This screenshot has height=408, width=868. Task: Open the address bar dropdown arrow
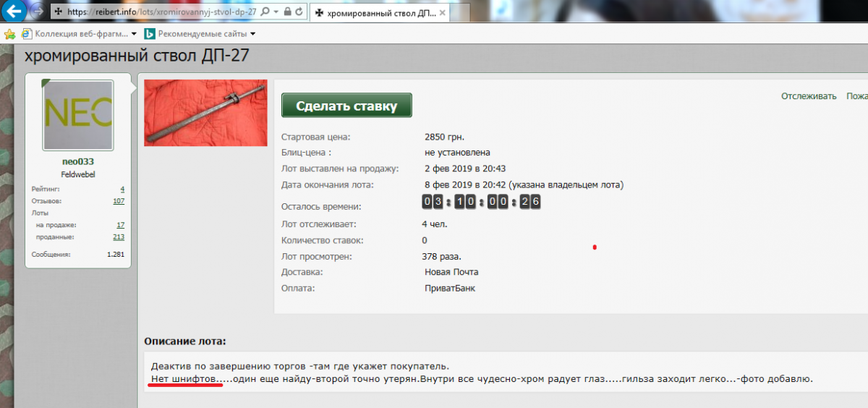pos(276,12)
